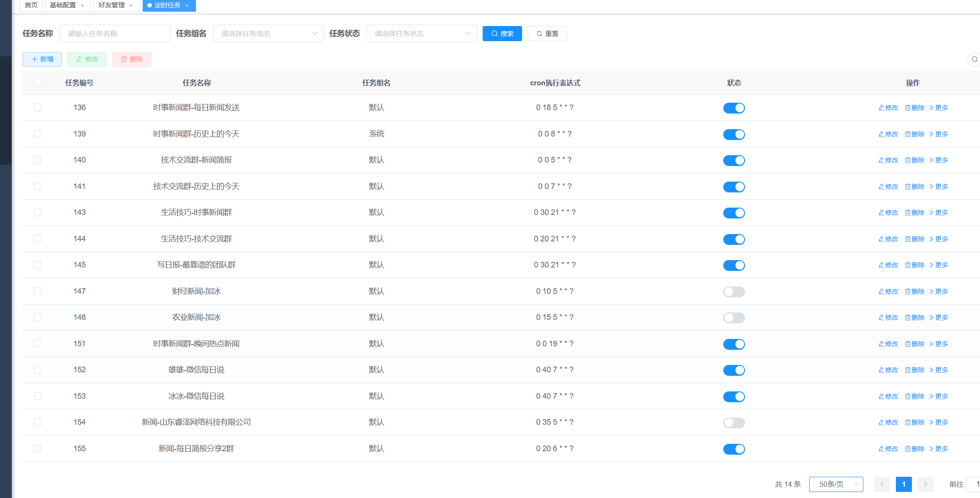Click 修改 edit icon for task 147
This screenshot has width=980, height=498.
coord(888,291)
